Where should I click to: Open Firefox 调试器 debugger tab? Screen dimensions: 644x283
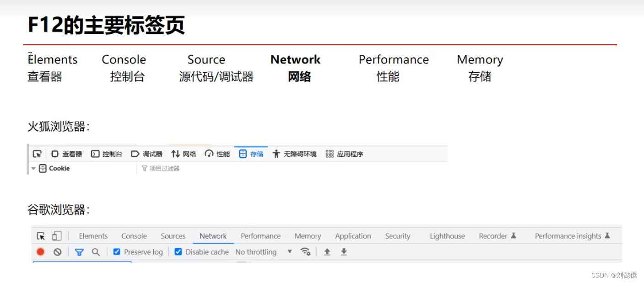[146, 154]
